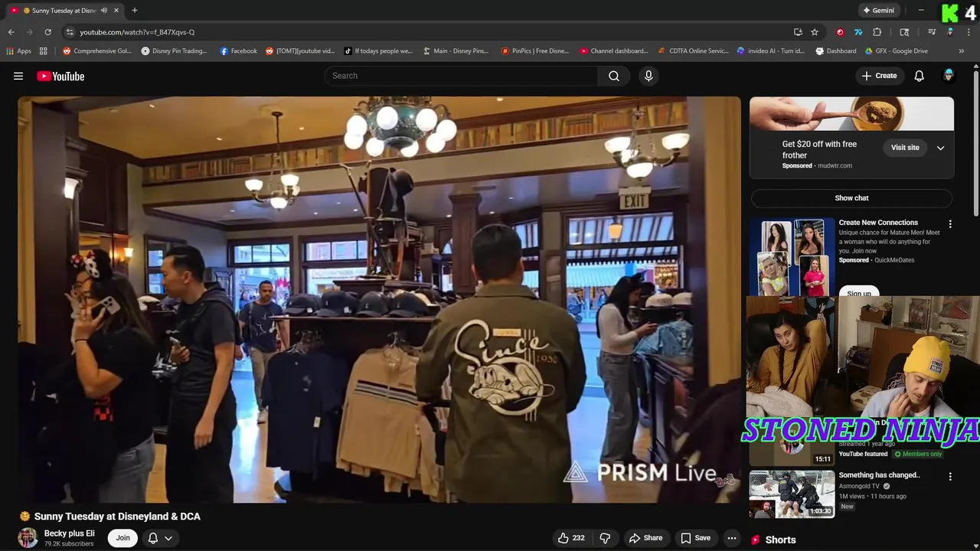
Task: Mute the tab via speaker icon
Action: [103, 11]
